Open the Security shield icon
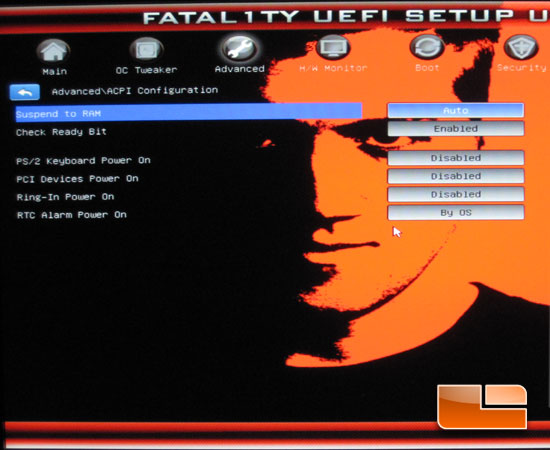Viewport: 550px width, 450px height. coord(521,47)
